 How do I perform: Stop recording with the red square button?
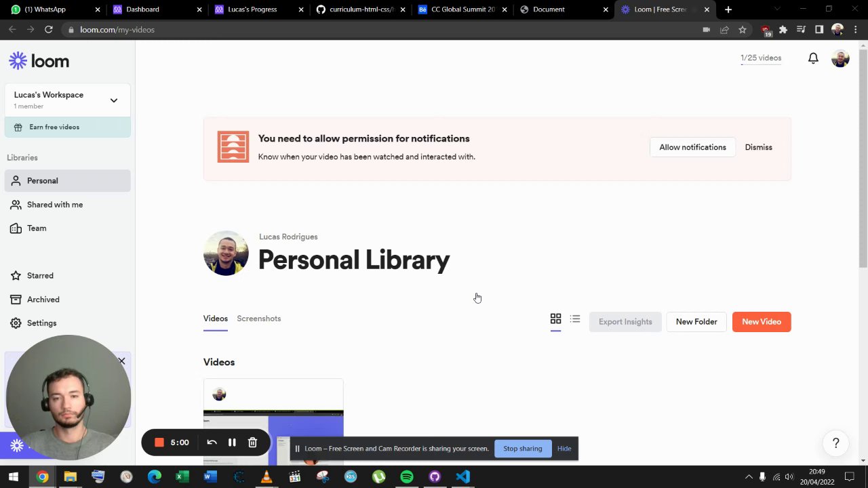coord(159,443)
